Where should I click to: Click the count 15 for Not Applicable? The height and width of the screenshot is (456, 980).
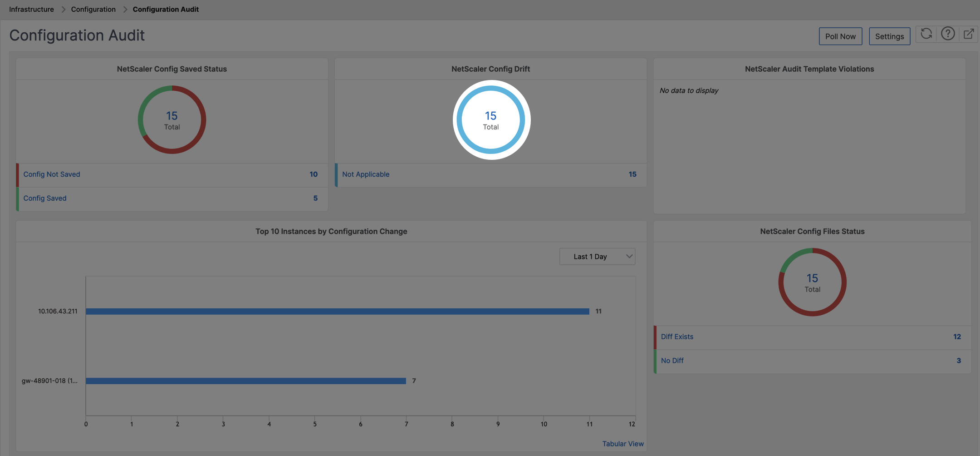(x=632, y=174)
